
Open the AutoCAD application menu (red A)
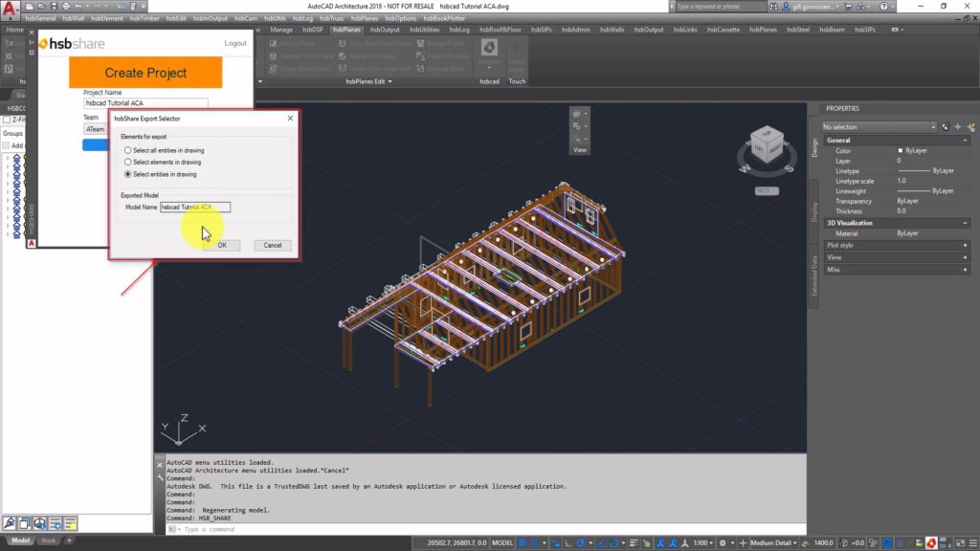pyautogui.click(x=10, y=9)
